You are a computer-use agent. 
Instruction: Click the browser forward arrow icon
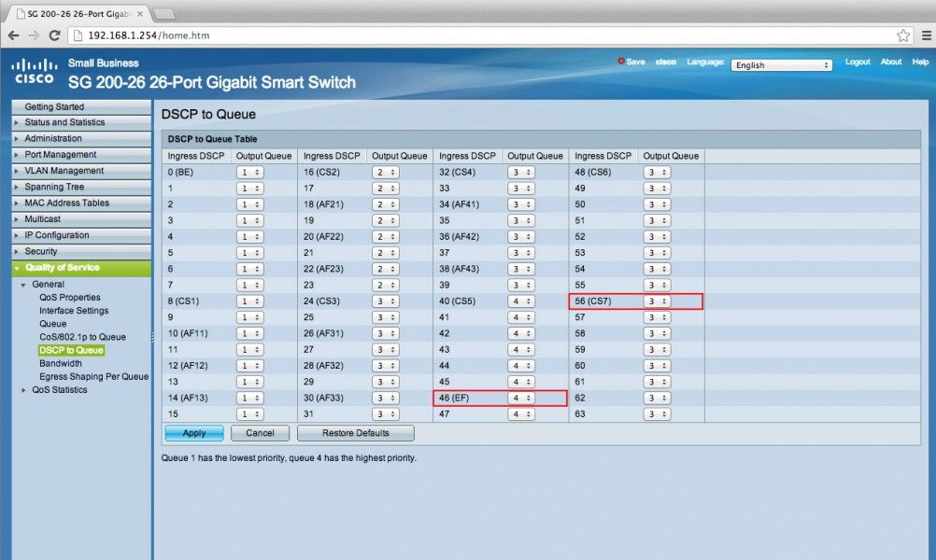[34, 35]
